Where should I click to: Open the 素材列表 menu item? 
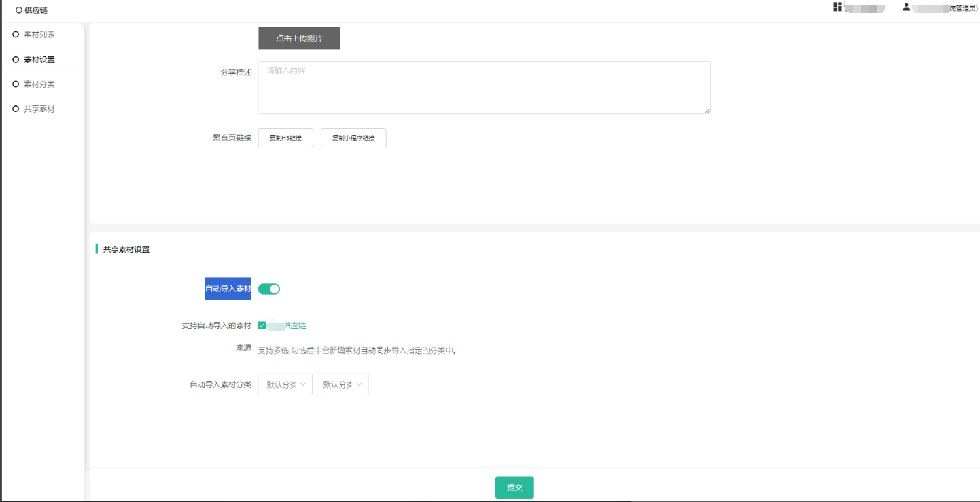click(39, 34)
